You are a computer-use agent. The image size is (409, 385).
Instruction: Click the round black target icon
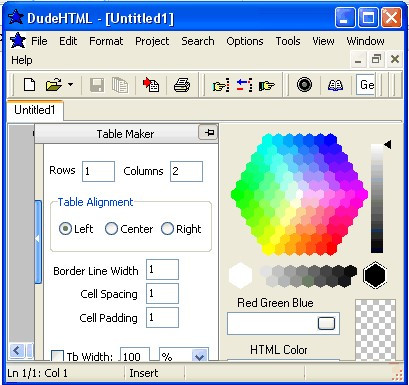point(304,85)
